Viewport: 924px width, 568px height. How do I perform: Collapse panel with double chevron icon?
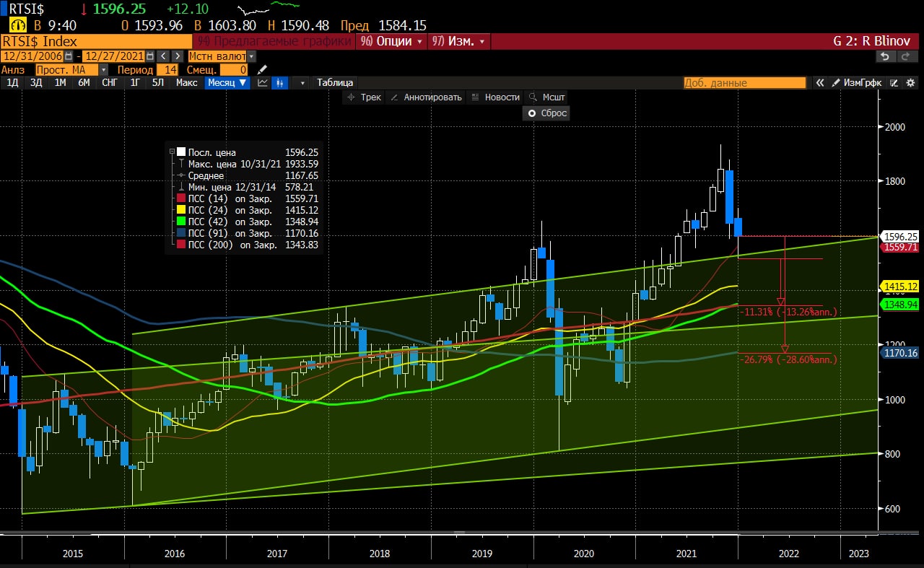click(820, 83)
